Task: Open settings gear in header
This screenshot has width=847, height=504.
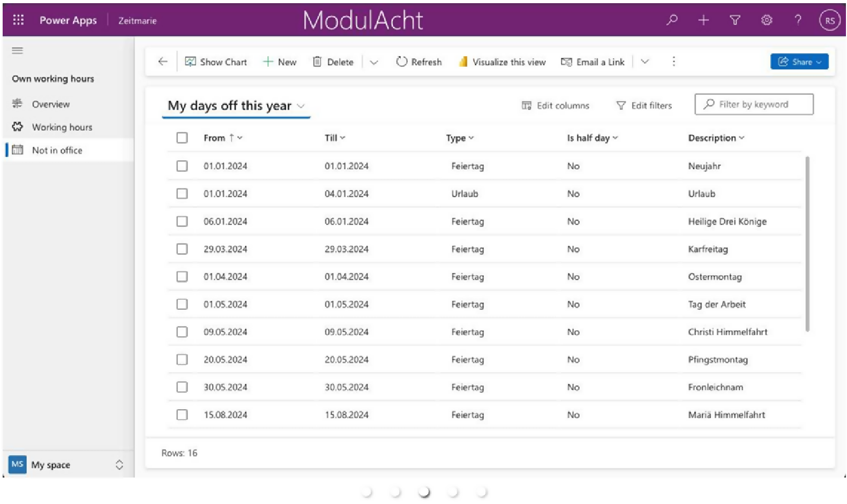Action: [767, 20]
